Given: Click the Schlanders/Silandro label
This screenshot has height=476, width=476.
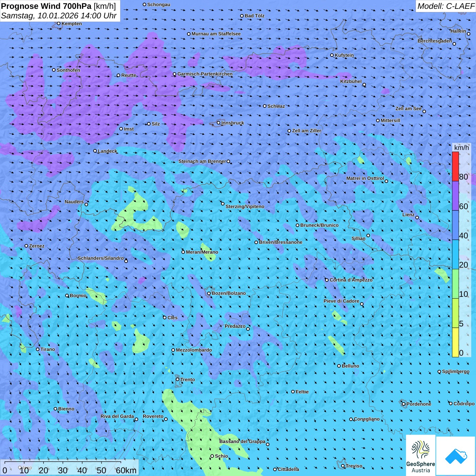Looking at the screenshot, I should [101, 258].
